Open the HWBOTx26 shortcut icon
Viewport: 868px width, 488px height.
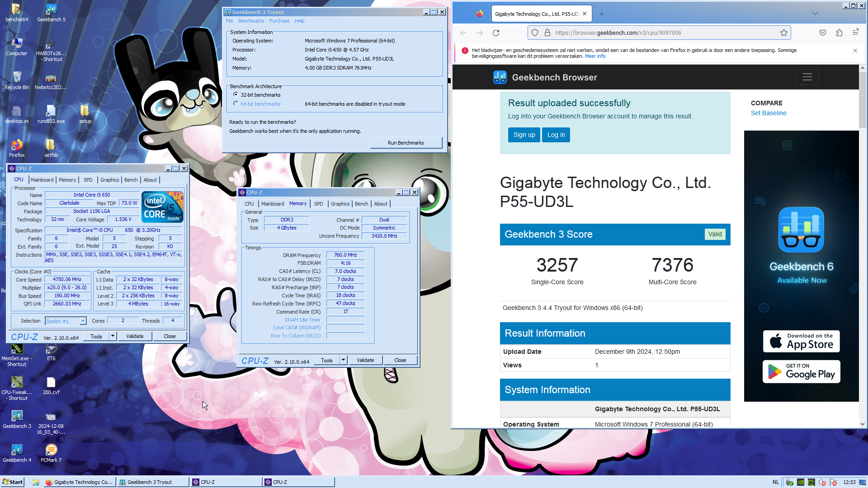coord(51,49)
